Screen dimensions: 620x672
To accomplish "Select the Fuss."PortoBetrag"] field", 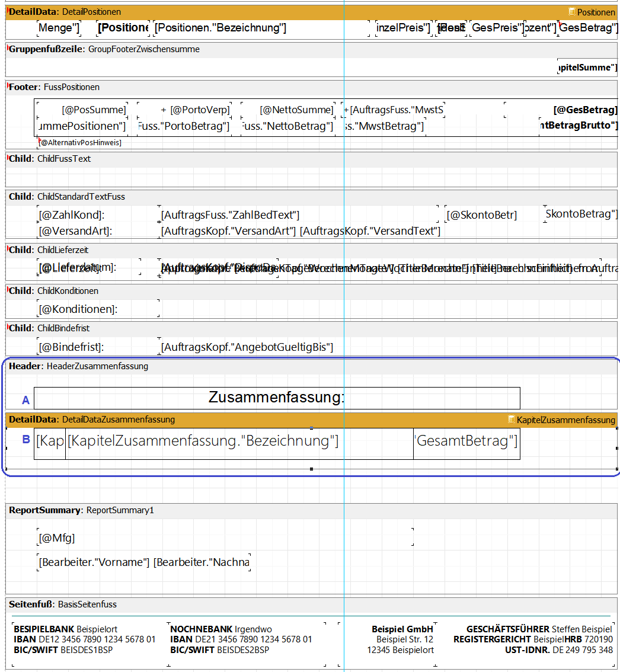I will pos(184,126).
